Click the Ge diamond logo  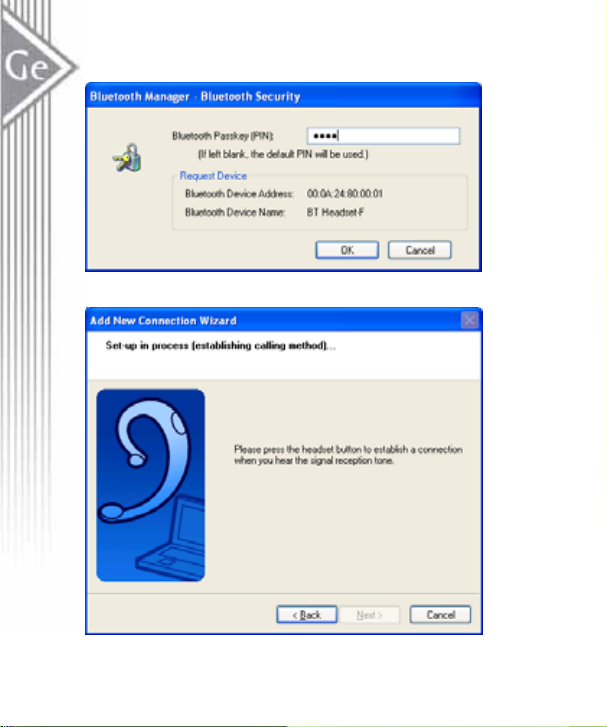(38, 66)
